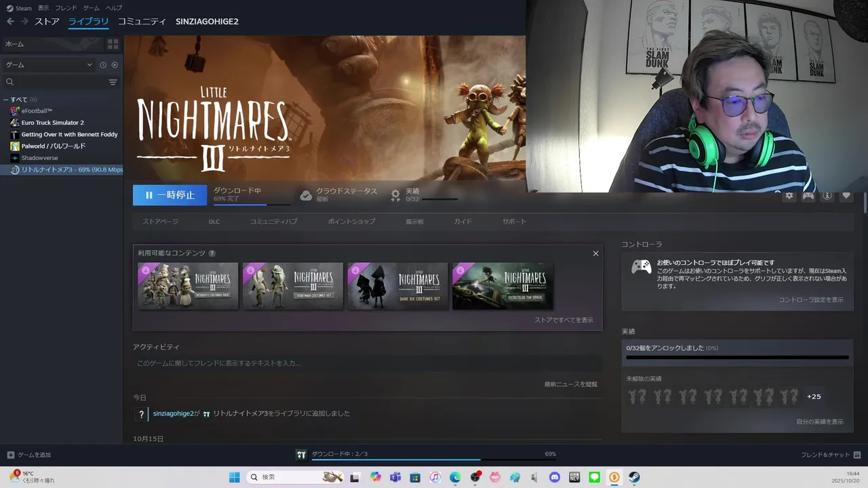Image resolution: width=868 pixels, height=488 pixels.
Task: Open the サポート link
Action: click(x=514, y=222)
